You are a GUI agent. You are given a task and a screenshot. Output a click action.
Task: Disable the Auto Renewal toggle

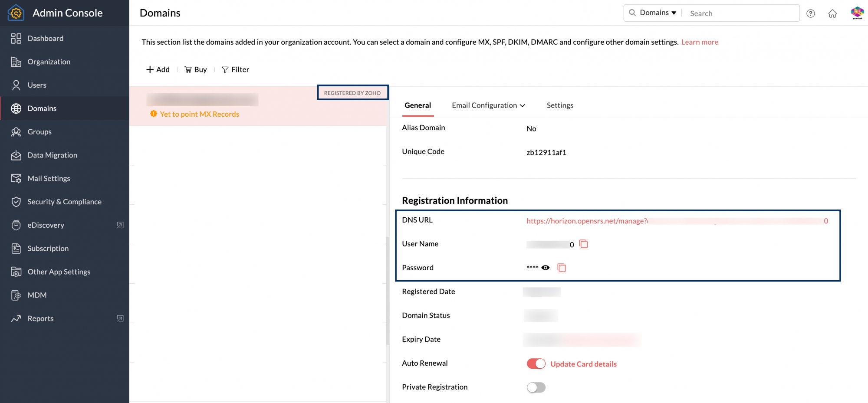pos(536,364)
